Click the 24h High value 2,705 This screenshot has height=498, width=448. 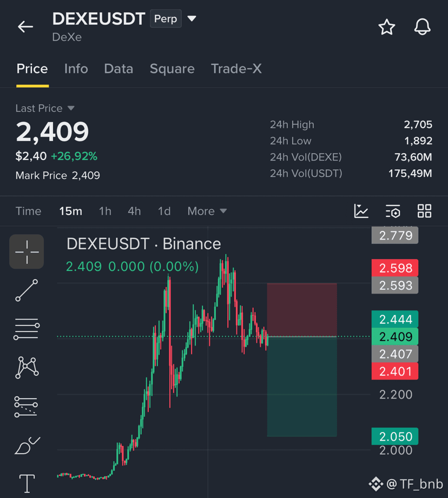tap(418, 124)
